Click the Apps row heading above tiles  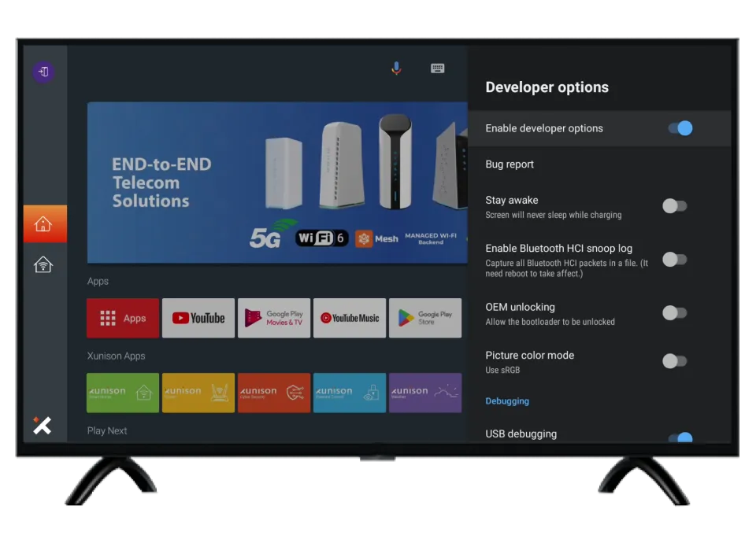[98, 281]
